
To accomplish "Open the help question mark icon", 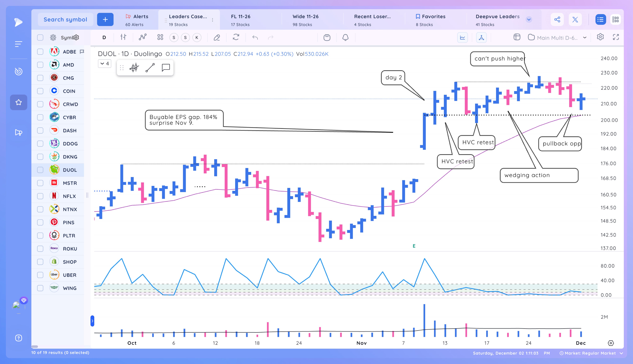I will [18, 338].
